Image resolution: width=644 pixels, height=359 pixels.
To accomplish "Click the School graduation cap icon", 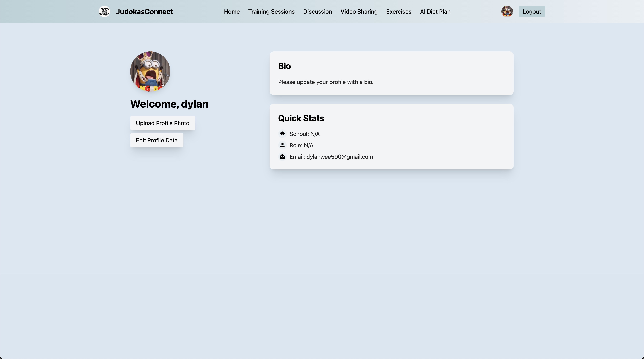I will point(282,134).
